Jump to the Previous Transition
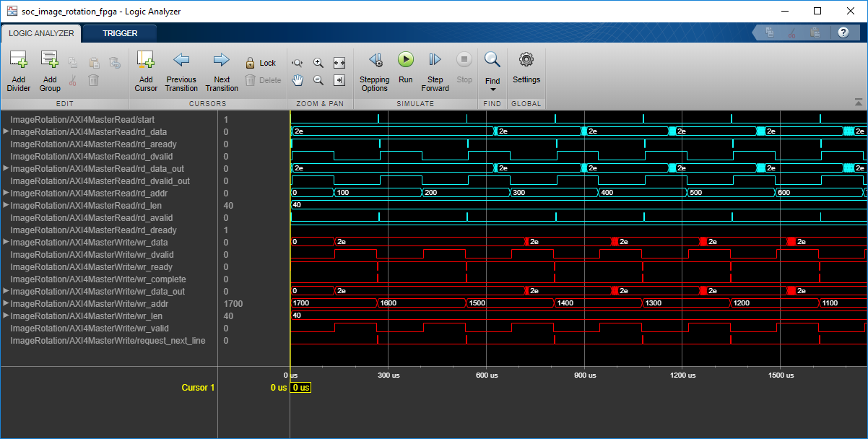 [x=181, y=61]
